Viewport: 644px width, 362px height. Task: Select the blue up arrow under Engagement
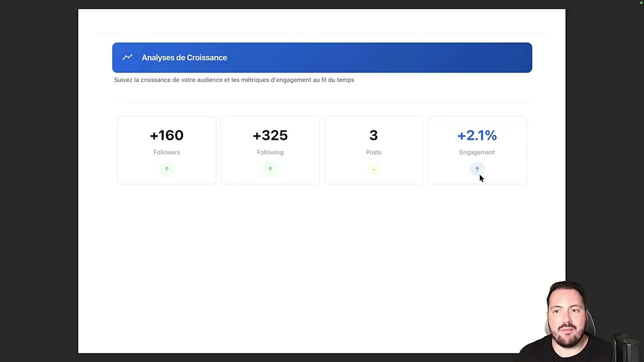click(x=477, y=169)
